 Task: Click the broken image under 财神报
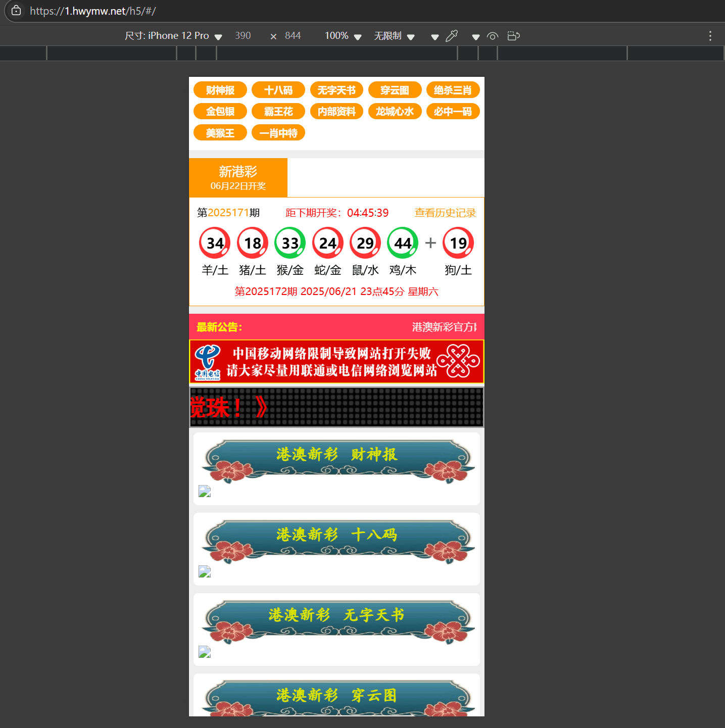click(205, 492)
